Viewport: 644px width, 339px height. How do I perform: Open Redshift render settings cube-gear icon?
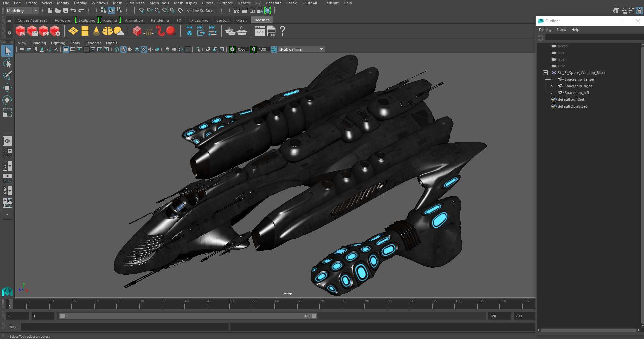pyautogui.click(x=55, y=31)
